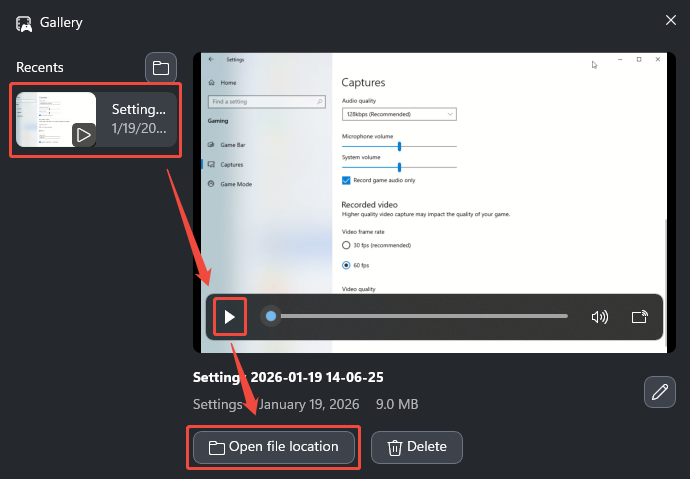
Task: Click Open file location button
Action: pos(274,447)
